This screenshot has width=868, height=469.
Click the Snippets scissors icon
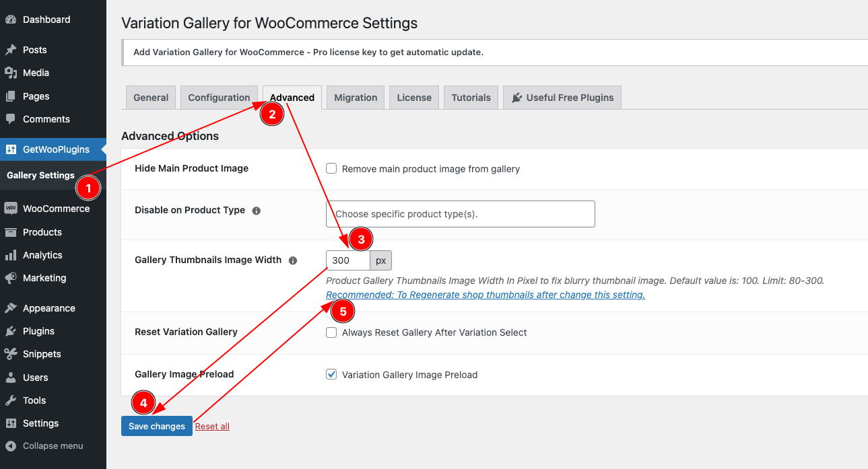[11, 354]
